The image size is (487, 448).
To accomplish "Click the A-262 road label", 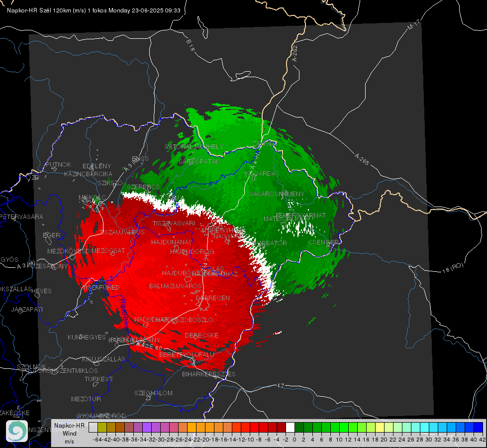I will coord(295,53).
